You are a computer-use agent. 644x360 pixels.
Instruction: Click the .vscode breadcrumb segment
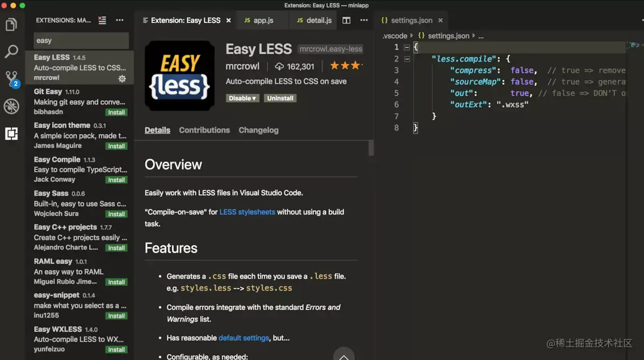[x=395, y=36]
